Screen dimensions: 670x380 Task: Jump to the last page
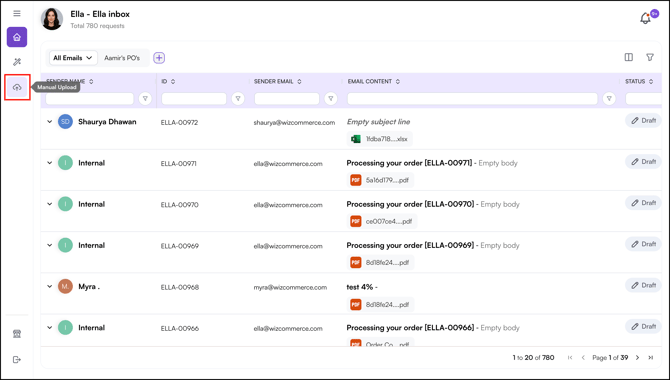pos(651,358)
